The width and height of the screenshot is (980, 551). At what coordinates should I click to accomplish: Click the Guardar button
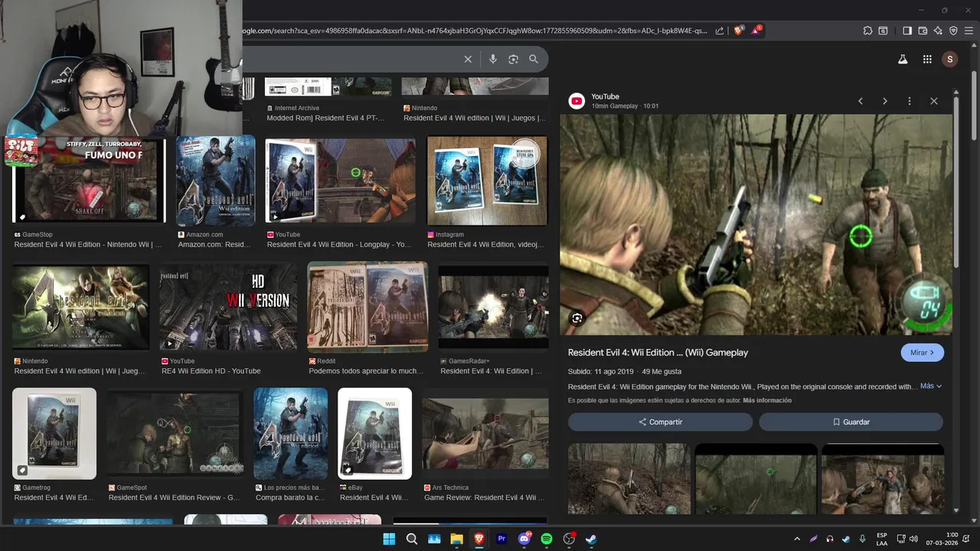pyautogui.click(x=851, y=422)
